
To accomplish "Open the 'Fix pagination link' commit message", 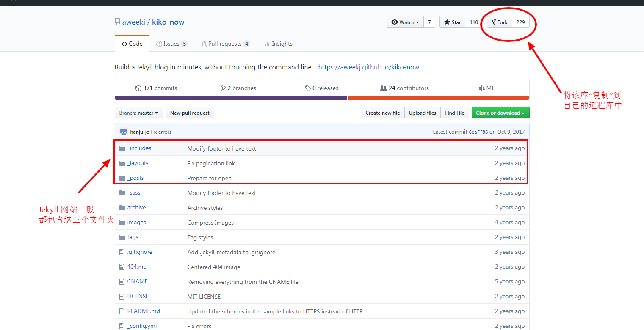I will click(x=211, y=163).
